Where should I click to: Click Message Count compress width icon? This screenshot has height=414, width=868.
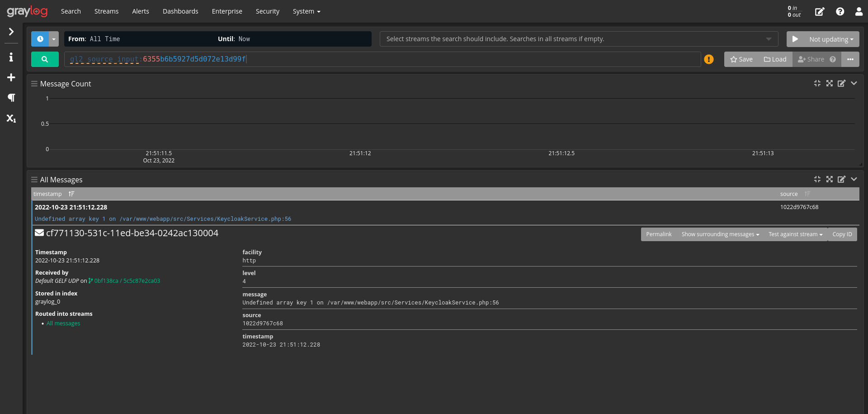pyautogui.click(x=817, y=83)
